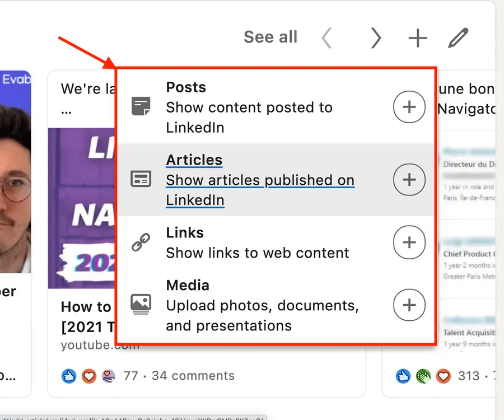The width and height of the screenshot is (504, 420).
Task: Advance the carousel with the right chevron
Action: pos(376,38)
